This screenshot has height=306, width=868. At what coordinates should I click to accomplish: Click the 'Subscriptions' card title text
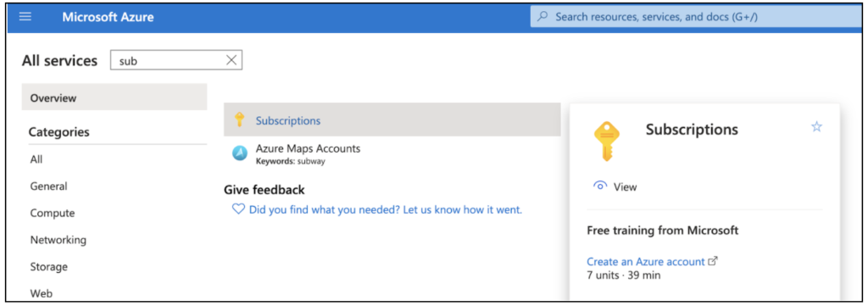tap(692, 130)
